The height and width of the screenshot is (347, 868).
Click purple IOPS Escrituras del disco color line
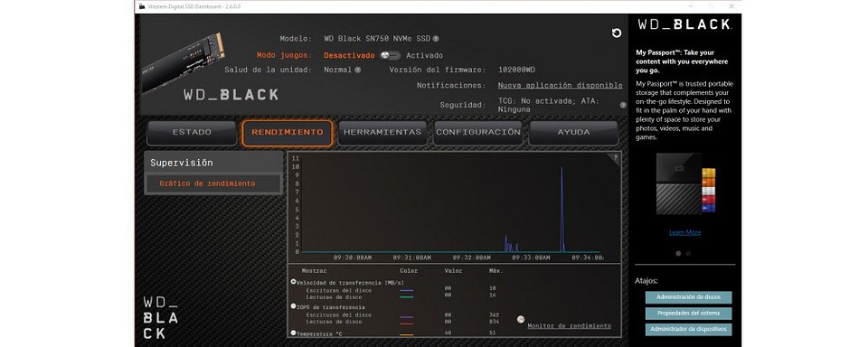click(x=406, y=317)
